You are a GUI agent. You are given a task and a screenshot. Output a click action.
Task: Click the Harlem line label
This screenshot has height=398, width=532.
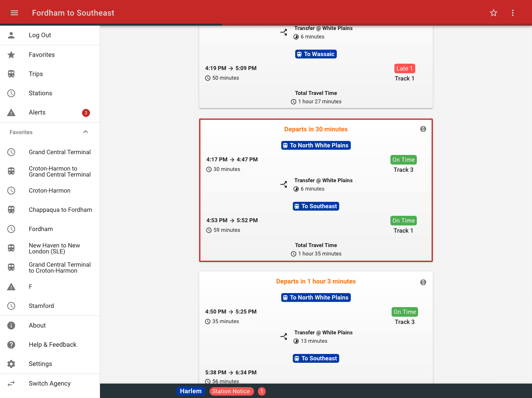click(190, 391)
